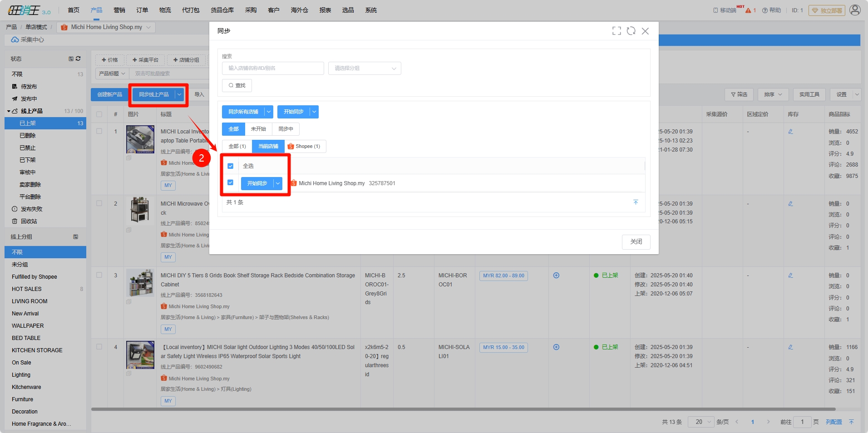Click scroll-to-top arrow in sync dialog list
Image resolution: width=868 pixels, height=433 pixels.
coord(636,202)
